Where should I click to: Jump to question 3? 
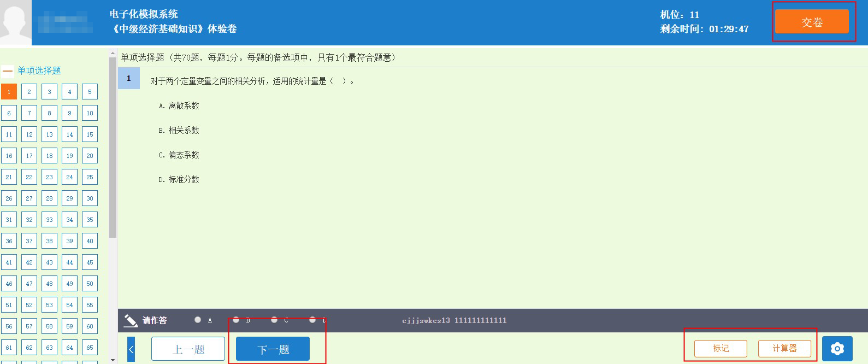pyautogui.click(x=49, y=92)
